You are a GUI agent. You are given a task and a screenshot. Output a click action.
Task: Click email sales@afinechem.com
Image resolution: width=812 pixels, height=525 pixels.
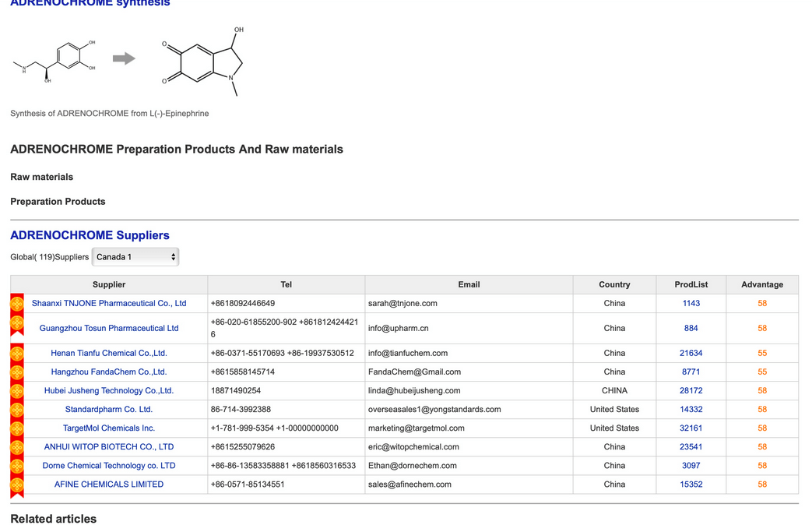coord(410,484)
